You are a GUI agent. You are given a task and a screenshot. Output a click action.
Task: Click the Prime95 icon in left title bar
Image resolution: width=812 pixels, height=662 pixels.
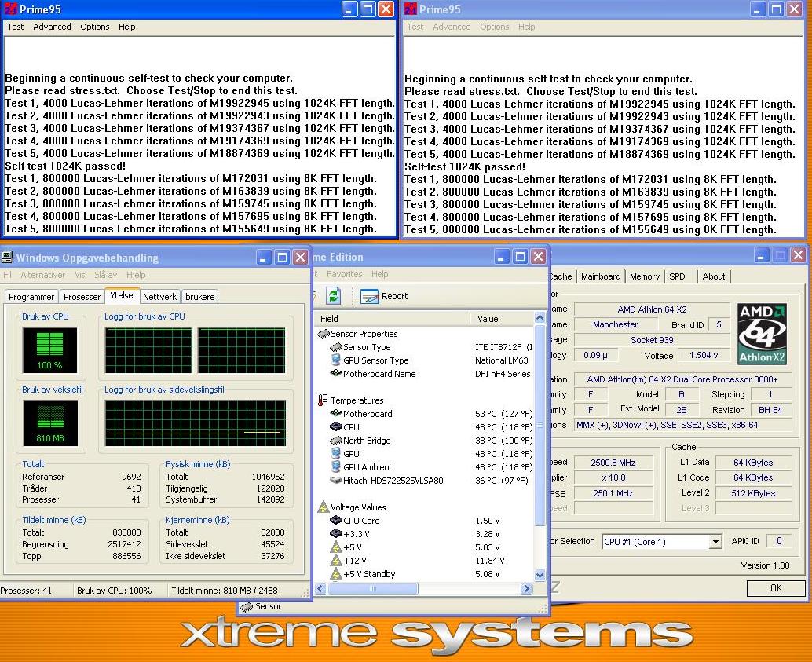pyautogui.click(x=10, y=9)
